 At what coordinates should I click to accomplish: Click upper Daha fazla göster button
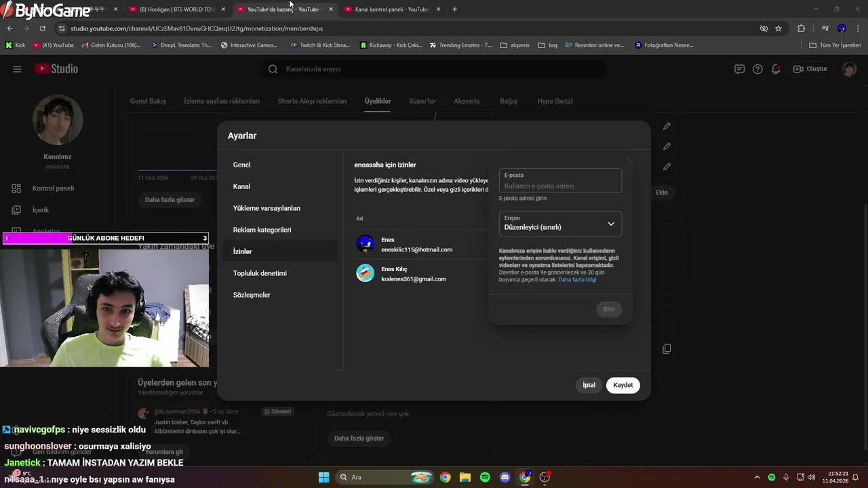170,200
